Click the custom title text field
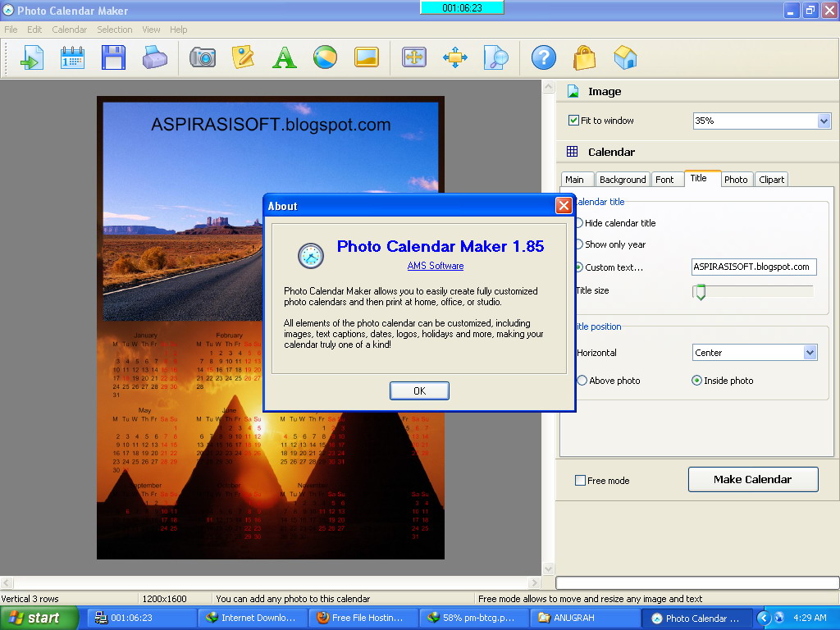This screenshot has height=630, width=840. pos(754,267)
